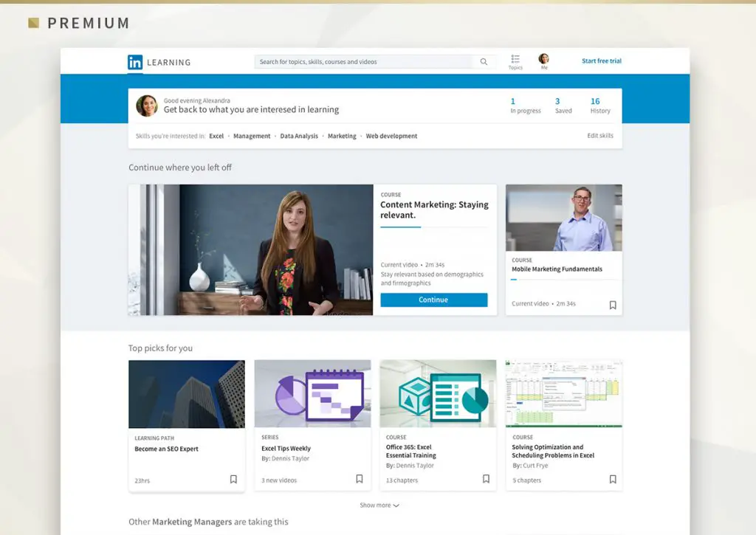This screenshot has width=756, height=535.
Task: Bookmark Office 365 Excel Essential Training
Action: pyautogui.click(x=486, y=479)
